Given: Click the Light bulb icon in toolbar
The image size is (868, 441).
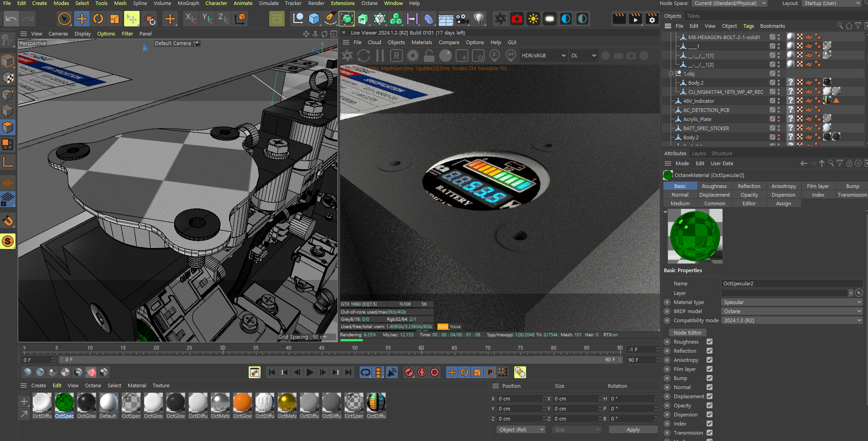Looking at the screenshot, I should [478, 19].
